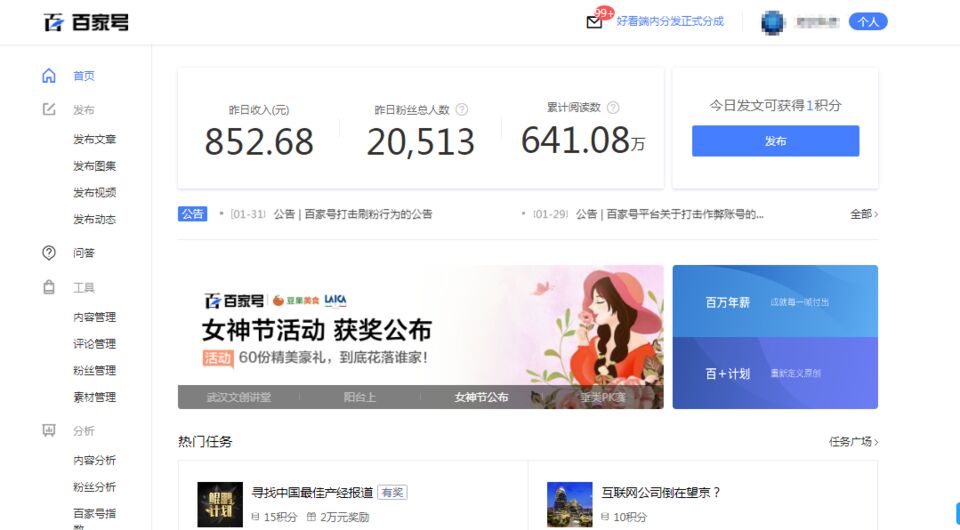Viewport: 960px width, 530px height.
Task: Open 全部 announcements chevron link
Action: click(x=864, y=214)
